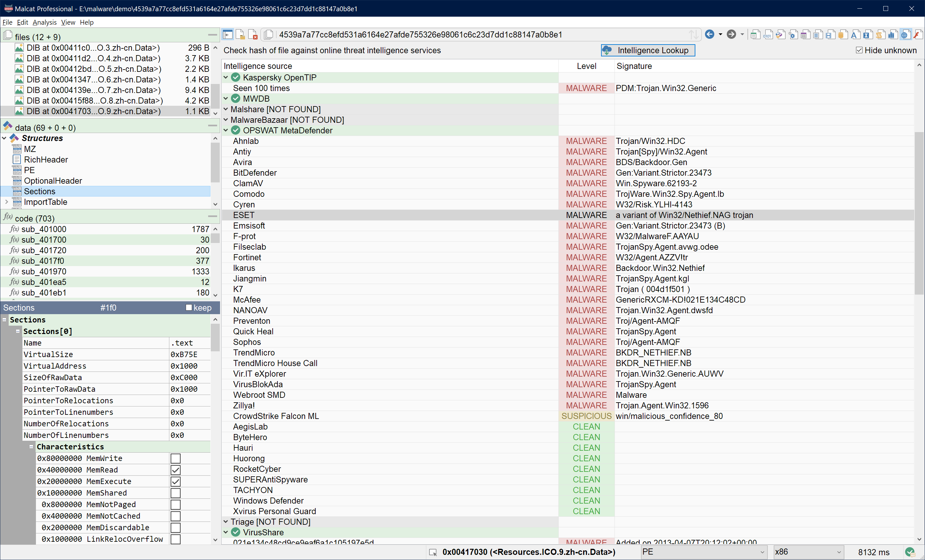Click the intelligence results vertical scrollbar
This screenshot has width=925, height=560.
919,214
